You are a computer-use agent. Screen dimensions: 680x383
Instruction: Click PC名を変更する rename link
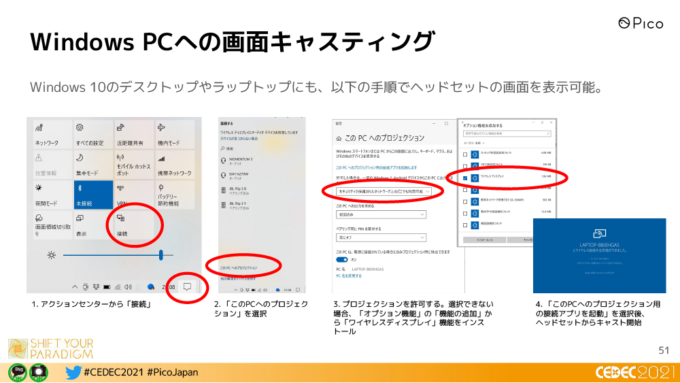tap(348, 275)
